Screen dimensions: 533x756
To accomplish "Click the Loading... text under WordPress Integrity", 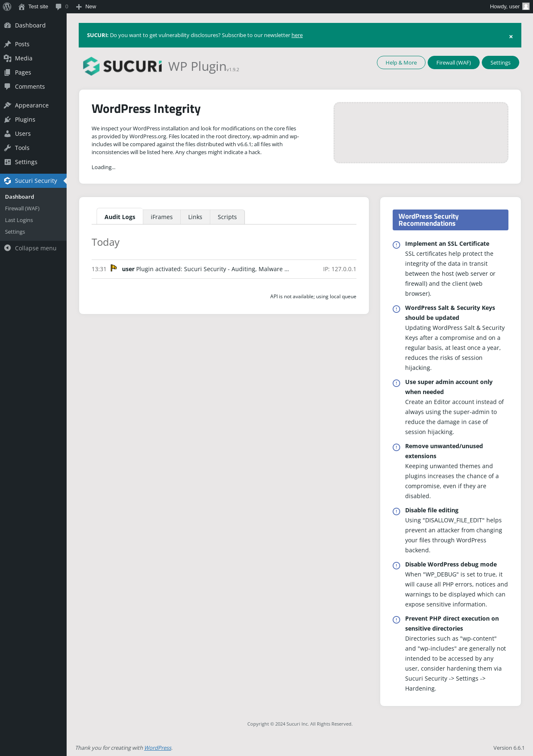I will pos(104,167).
